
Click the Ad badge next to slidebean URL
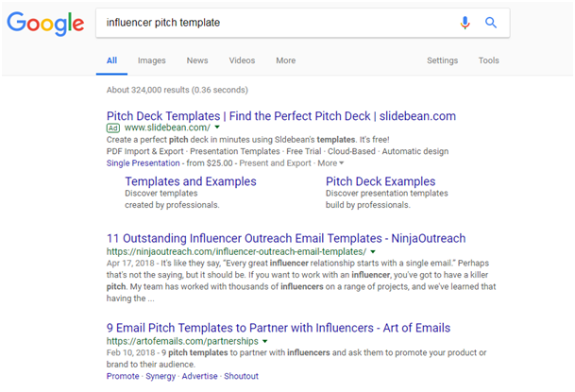click(x=113, y=128)
